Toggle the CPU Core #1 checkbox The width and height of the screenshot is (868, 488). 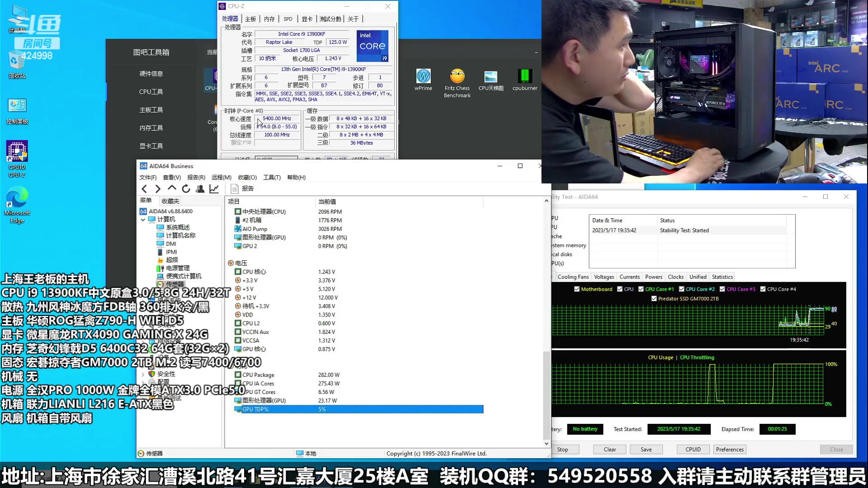point(641,289)
